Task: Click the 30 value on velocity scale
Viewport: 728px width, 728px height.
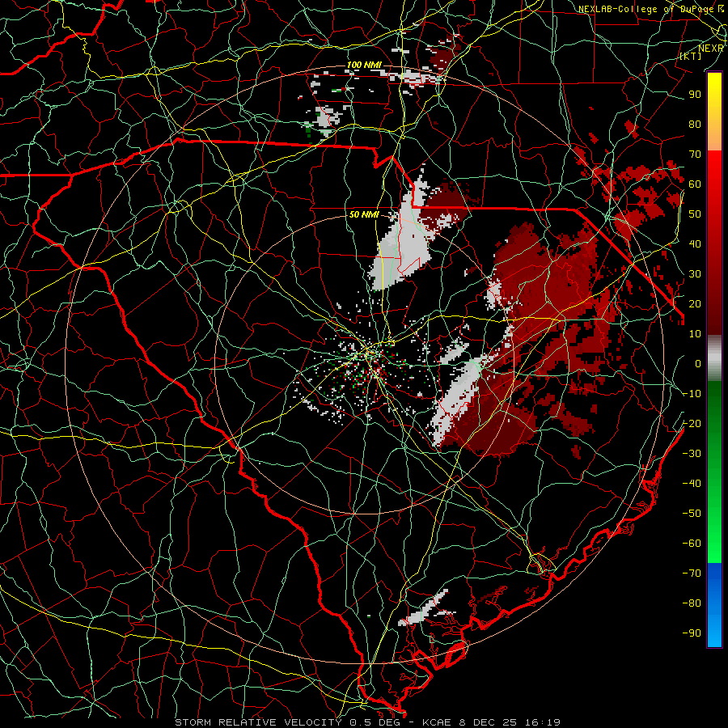Action: pos(695,274)
